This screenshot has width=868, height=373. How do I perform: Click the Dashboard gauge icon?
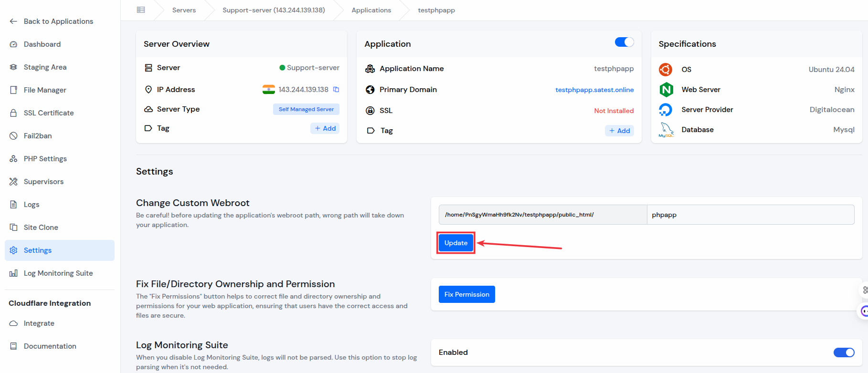coord(13,44)
